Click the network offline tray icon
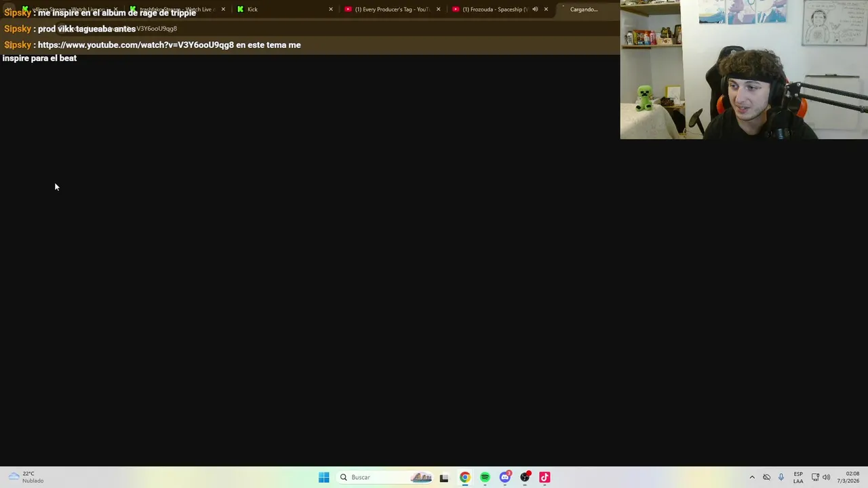Image resolution: width=868 pixels, height=488 pixels. [766, 477]
